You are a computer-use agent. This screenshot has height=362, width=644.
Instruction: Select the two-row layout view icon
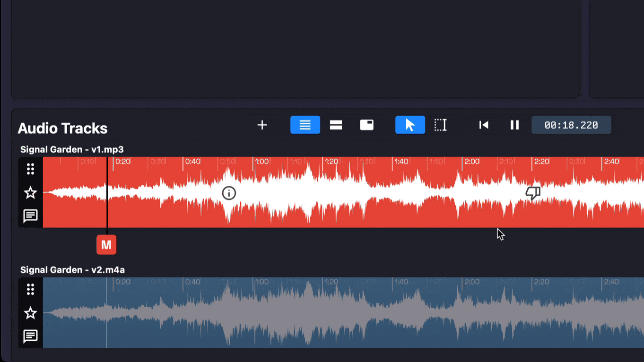click(336, 125)
